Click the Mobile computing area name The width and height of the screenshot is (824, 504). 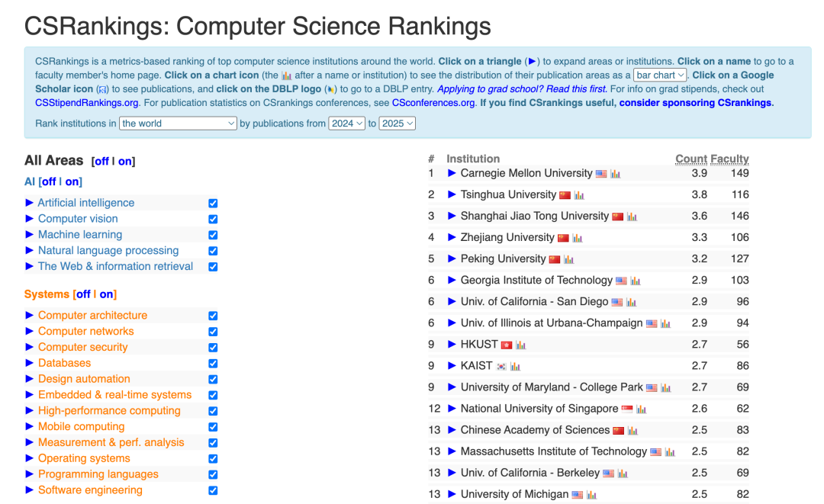(x=82, y=427)
